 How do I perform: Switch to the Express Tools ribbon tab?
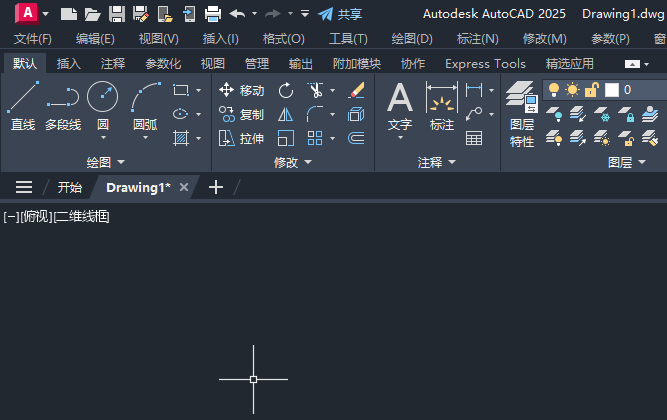(485, 64)
